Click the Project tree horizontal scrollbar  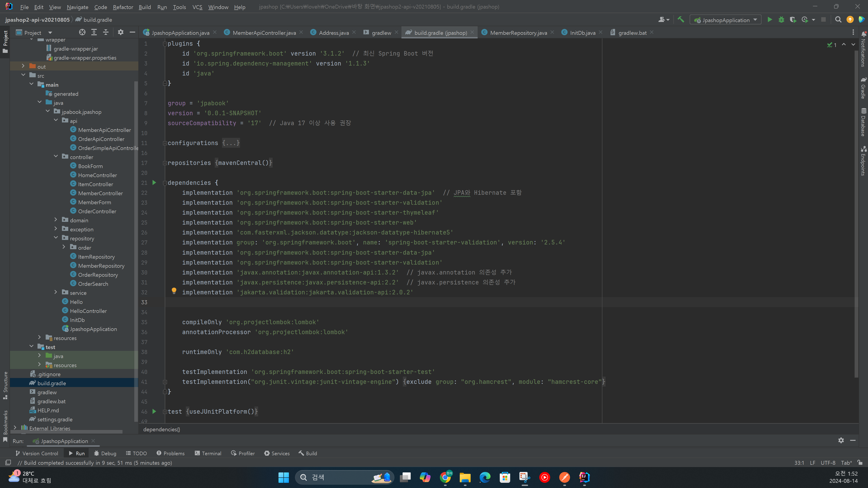(x=66, y=432)
